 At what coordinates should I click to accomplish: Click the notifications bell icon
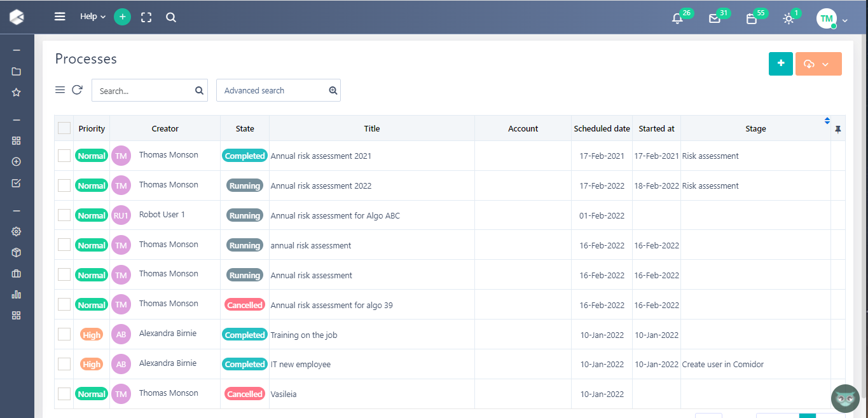tap(677, 18)
